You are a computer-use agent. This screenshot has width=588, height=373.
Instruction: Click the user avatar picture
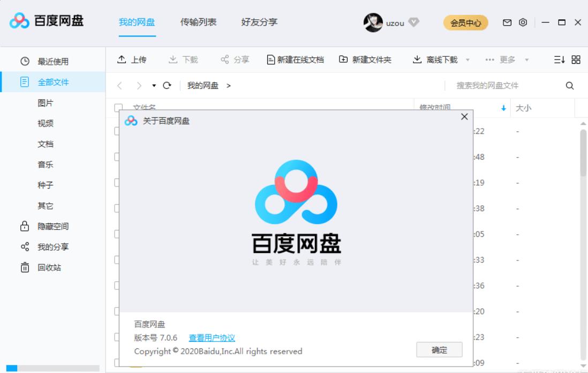[x=373, y=23]
